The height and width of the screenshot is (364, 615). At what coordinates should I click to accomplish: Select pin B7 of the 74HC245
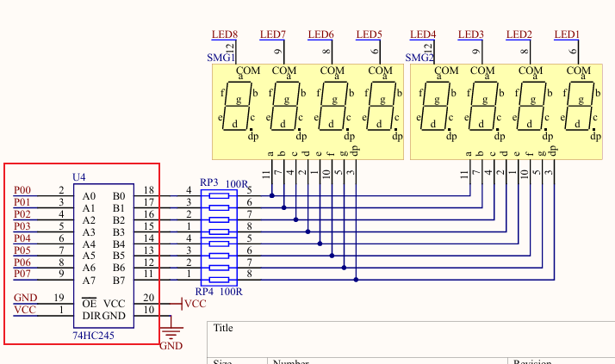[119, 281]
